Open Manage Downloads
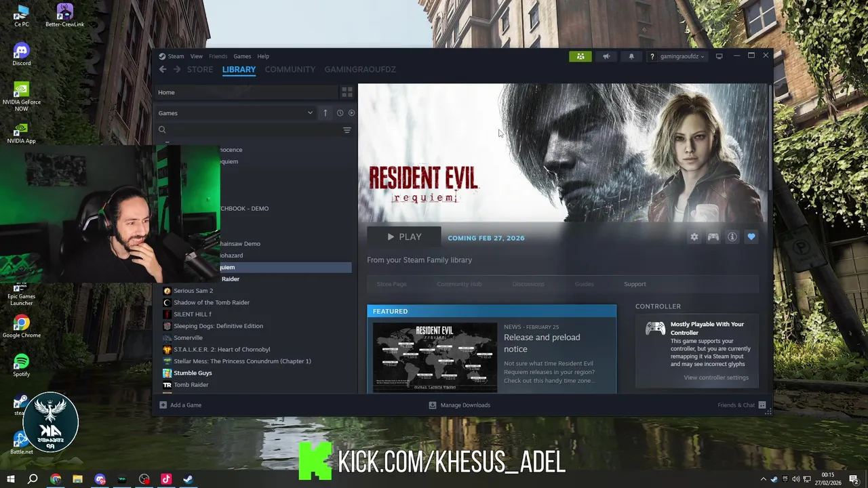 459,405
